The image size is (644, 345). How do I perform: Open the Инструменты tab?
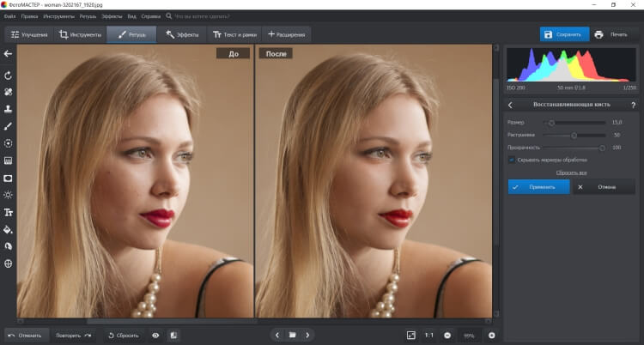tap(80, 34)
